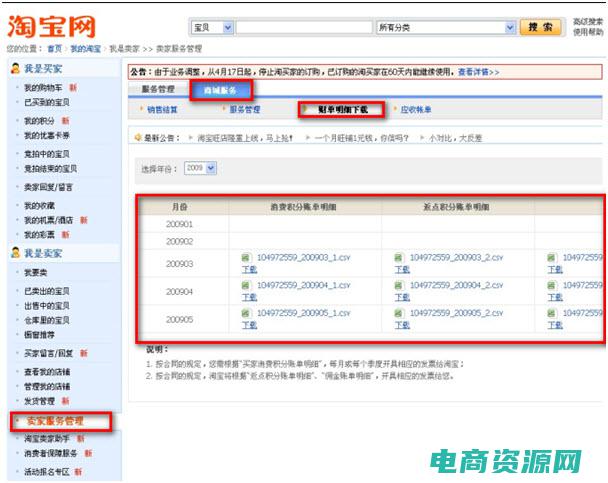This screenshot has width=608, height=483.
Task: Click the 200903 month cell
Action: pyautogui.click(x=179, y=264)
